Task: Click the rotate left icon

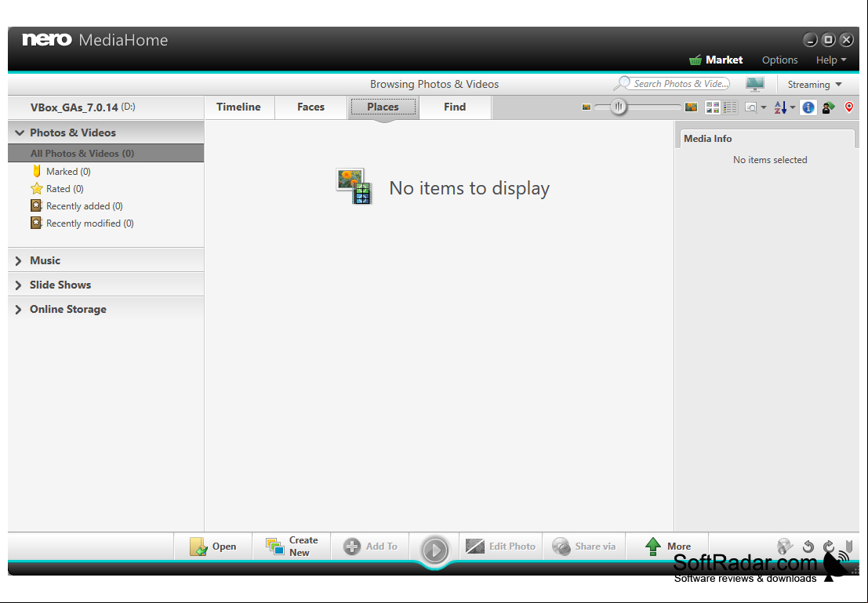Action: [x=808, y=547]
